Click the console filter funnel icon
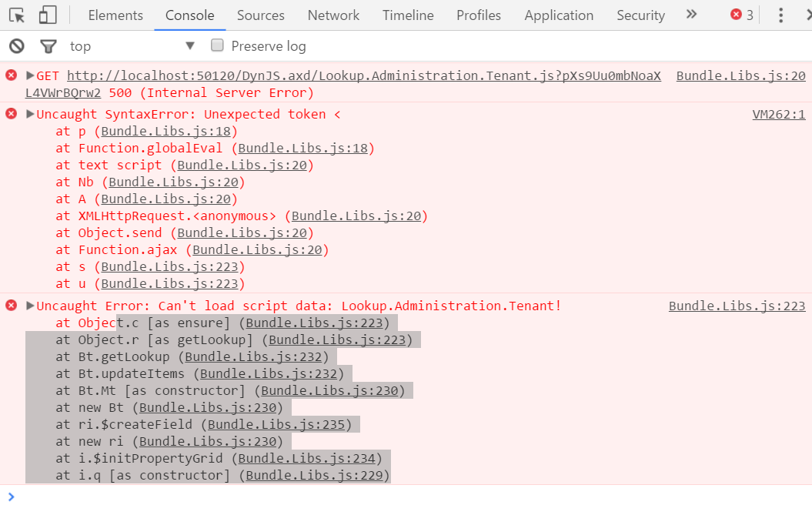Image resolution: width=812 pixels, height=505 pixels. pos(48,46)
